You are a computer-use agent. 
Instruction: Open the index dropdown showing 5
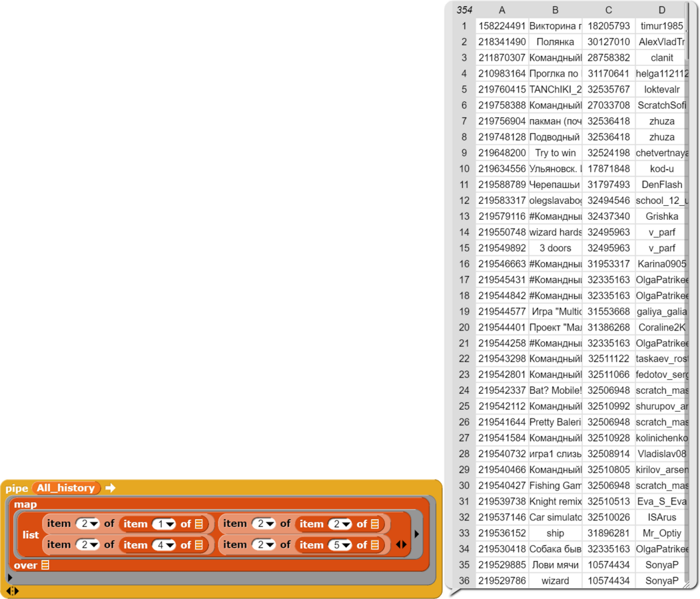click(x=340, y=545)
